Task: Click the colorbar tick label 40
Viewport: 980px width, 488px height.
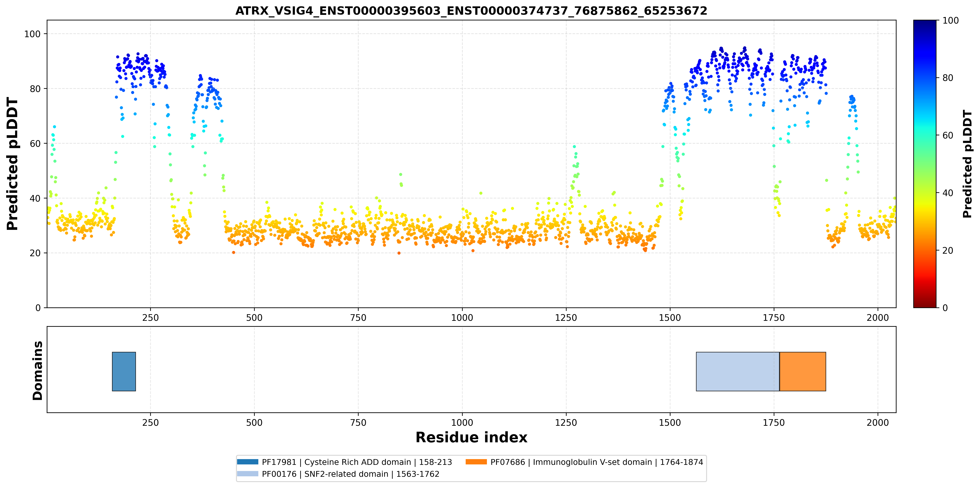Action: click(x=948, y=193)
